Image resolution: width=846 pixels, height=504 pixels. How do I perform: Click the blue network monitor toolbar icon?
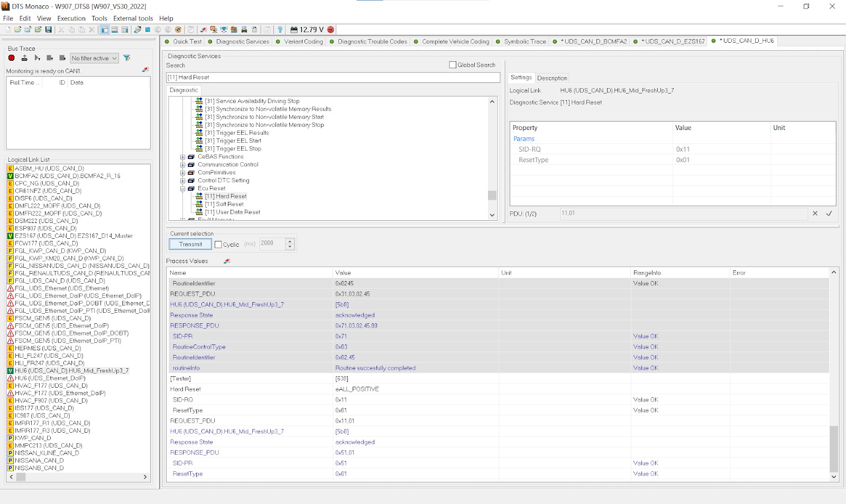(224, 30)
